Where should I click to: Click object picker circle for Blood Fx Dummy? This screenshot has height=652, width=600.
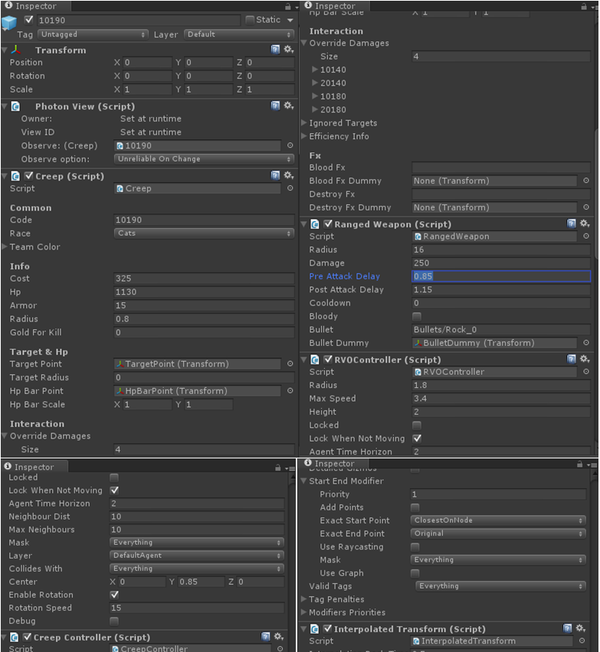[587, 180]
